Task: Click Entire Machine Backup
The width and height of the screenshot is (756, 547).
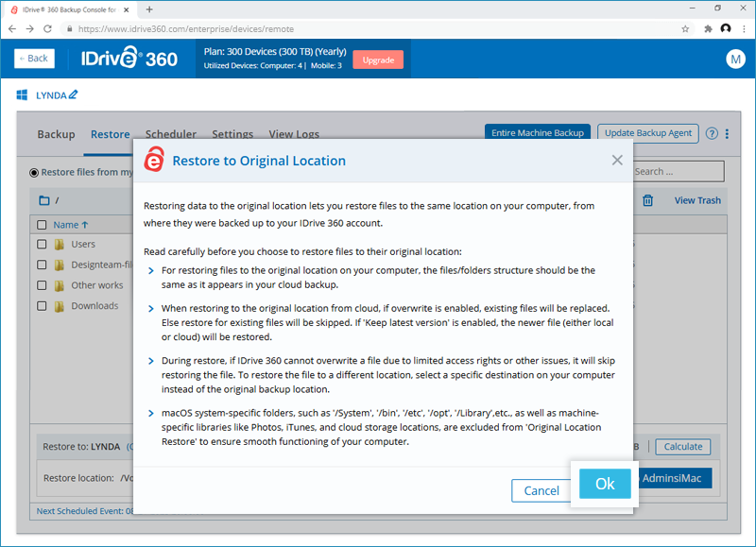Action: (x=538, y=132)
